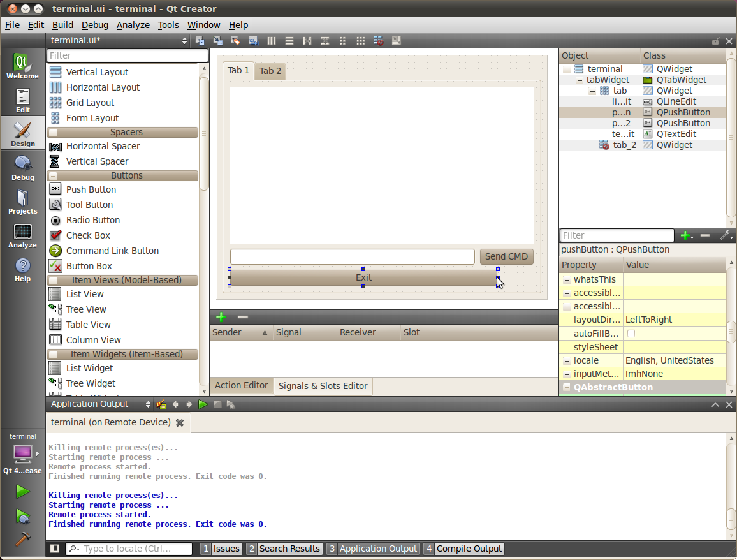The height and width of the screenshot is (560, 737).
Task: Clear application output pane
Action: [161, 404]
